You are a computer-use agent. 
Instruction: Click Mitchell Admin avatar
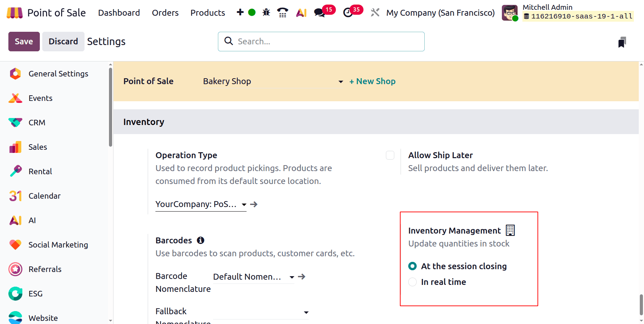(x=510, y=13)
